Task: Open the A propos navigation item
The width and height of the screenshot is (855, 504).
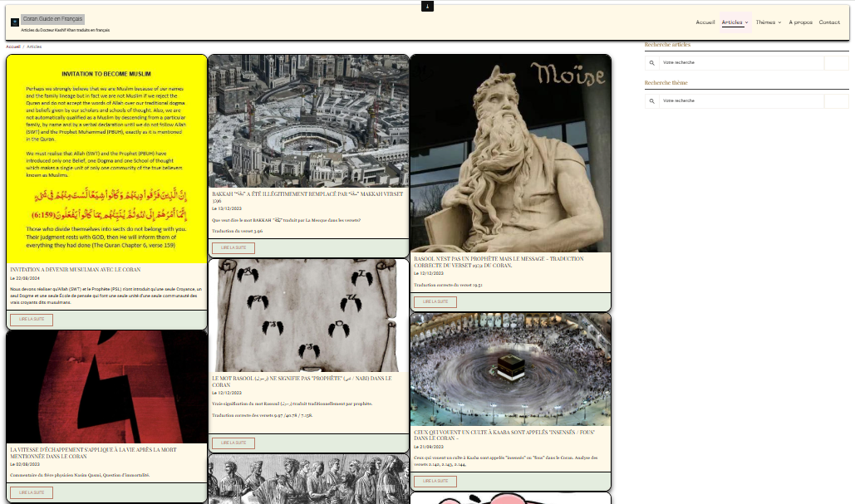Action: coord(800,22)
